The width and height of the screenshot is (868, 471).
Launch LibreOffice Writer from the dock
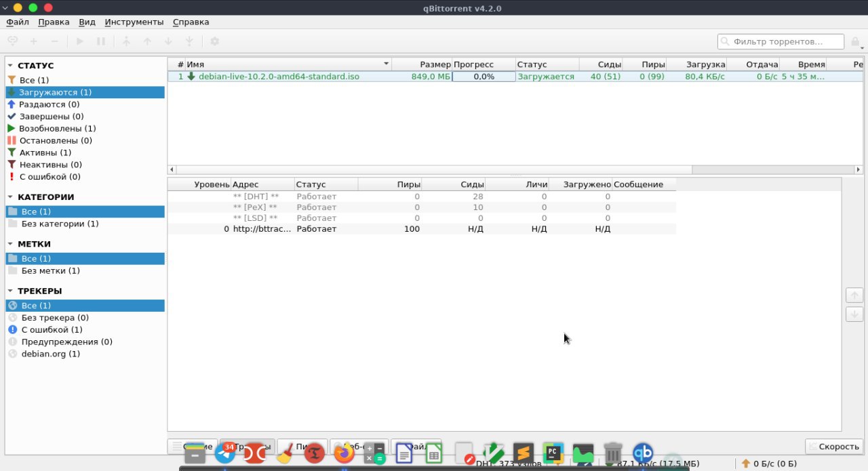point(404,453)
